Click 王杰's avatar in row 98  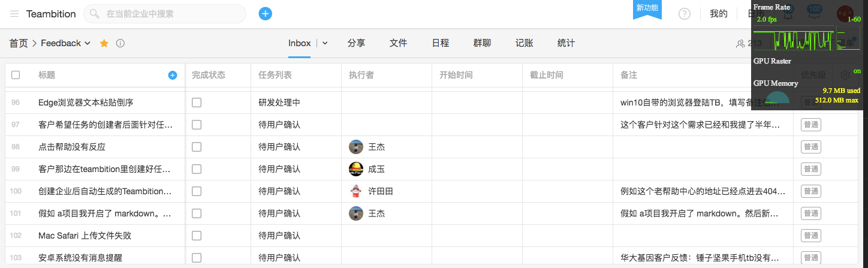point(356,147)
